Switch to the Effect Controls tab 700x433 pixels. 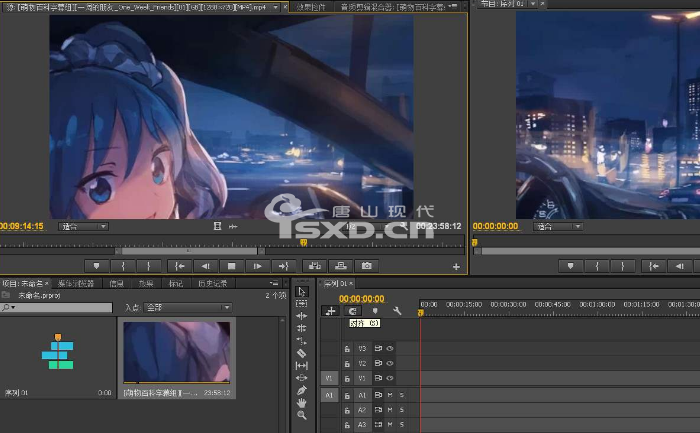(311, 7)
